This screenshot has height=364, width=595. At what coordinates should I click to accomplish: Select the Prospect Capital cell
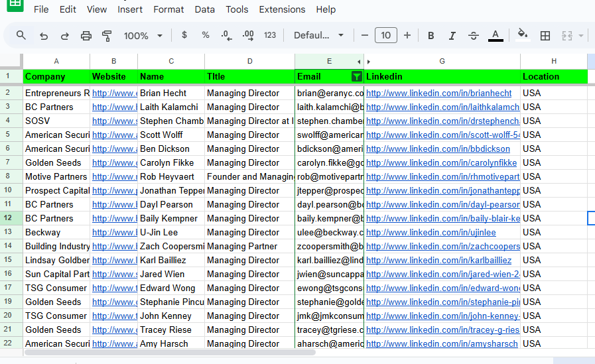coord(56,191)
